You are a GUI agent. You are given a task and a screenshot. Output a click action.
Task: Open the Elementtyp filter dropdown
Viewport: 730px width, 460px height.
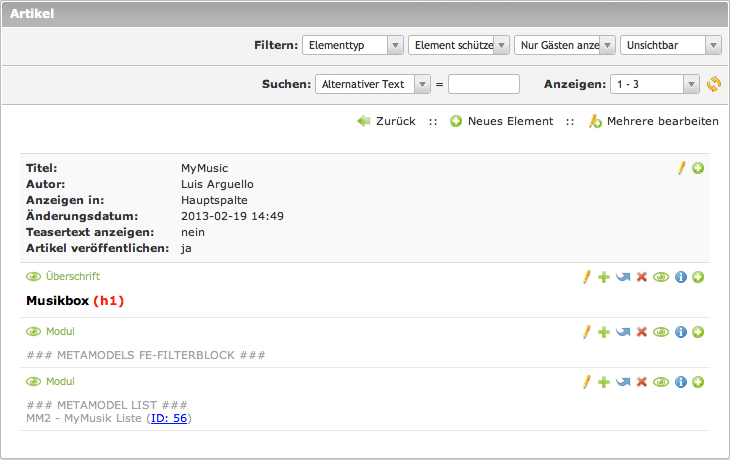click(352, 45)
